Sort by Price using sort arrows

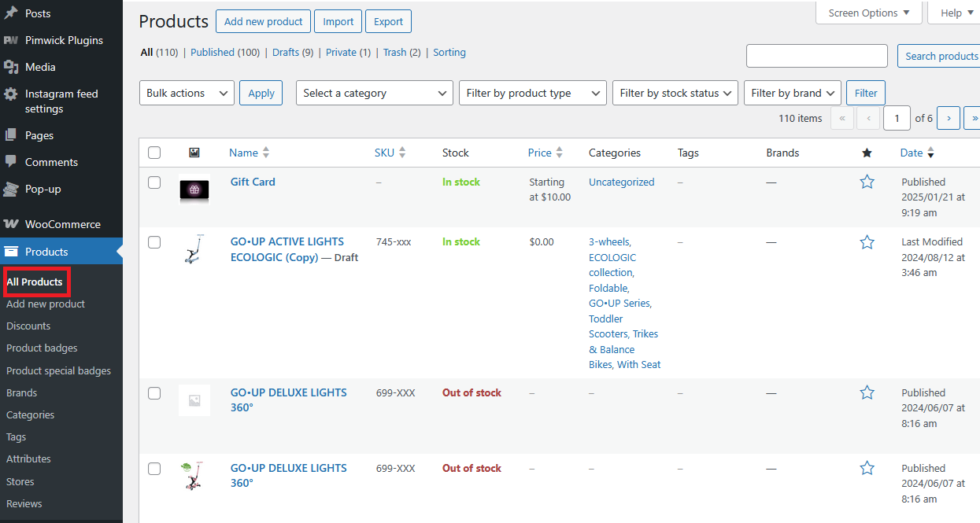point(560,153)
